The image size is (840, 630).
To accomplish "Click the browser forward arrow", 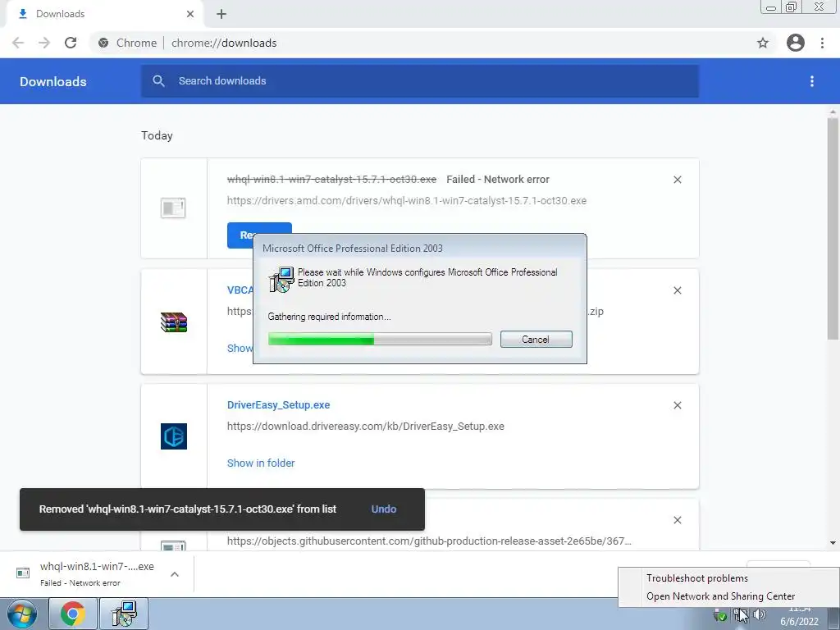I will point(44,43).
